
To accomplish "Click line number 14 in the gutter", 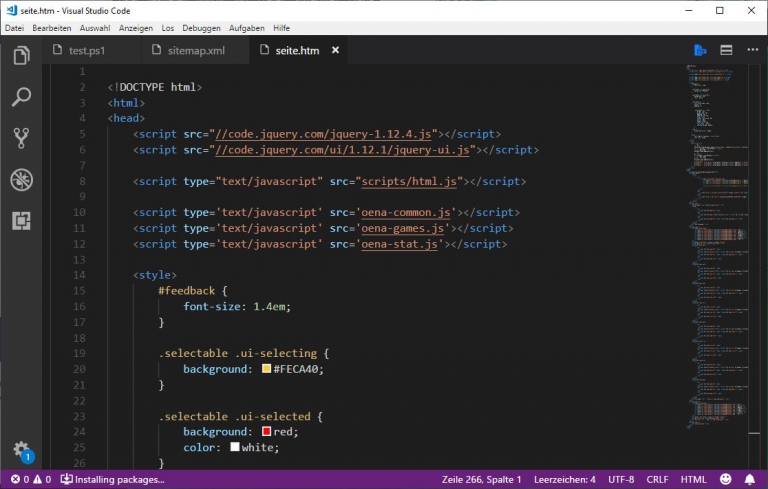I will [79, 275].
